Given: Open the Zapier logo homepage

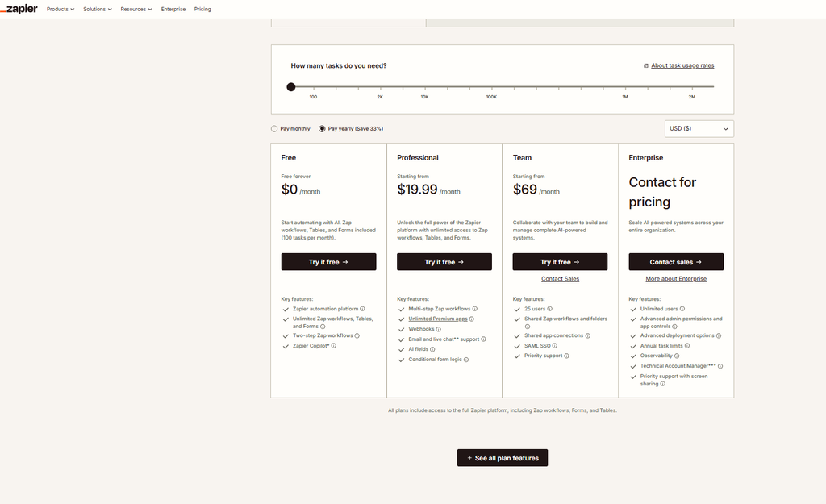Looking at the screenshot, I should pos(19,9).
